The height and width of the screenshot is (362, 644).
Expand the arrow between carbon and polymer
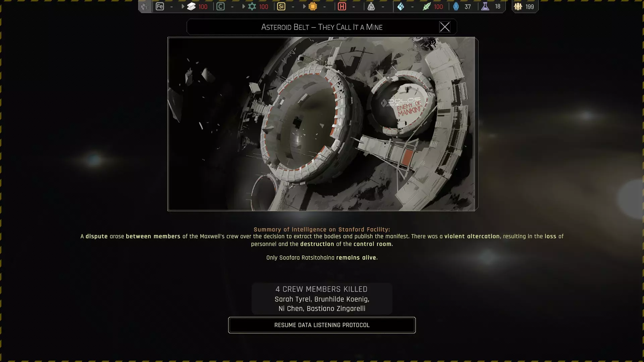244,6
